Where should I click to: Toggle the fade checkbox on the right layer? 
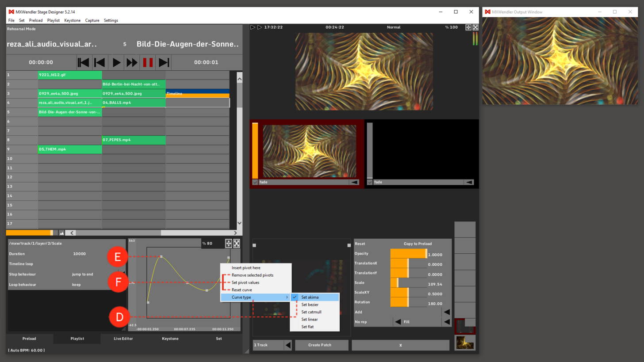pyautogui.click(x=369, y=182)
